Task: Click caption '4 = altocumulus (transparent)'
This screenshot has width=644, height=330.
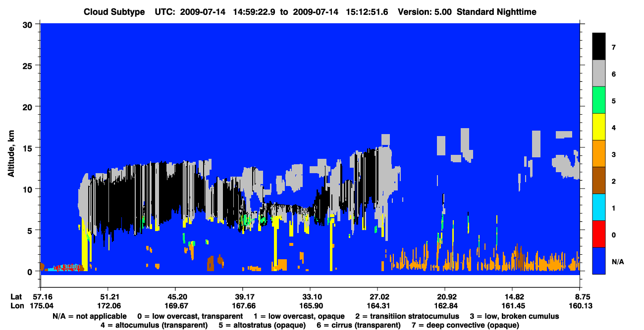Action: click(154, 325)
